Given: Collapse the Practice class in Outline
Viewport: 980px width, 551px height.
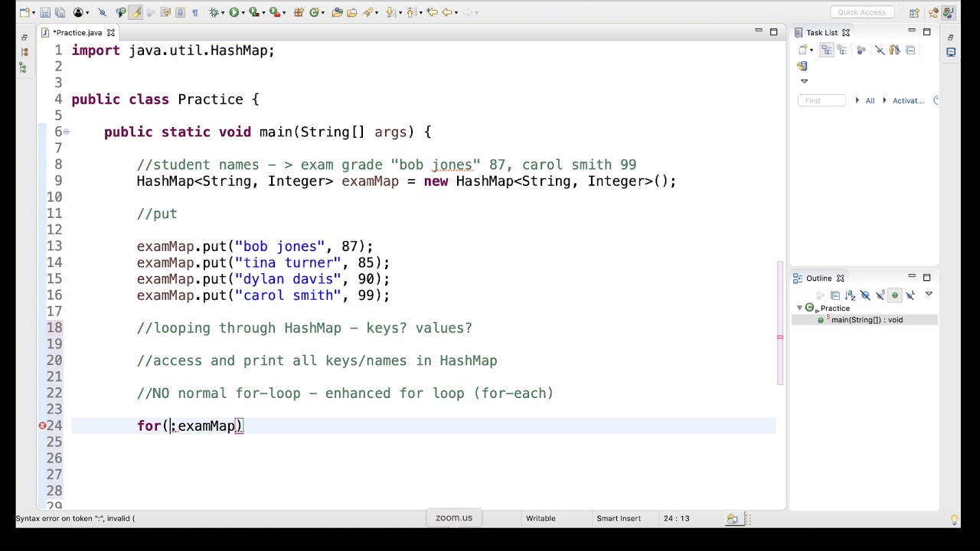Looking at the screenshot, I should click(x=799, y=308).
